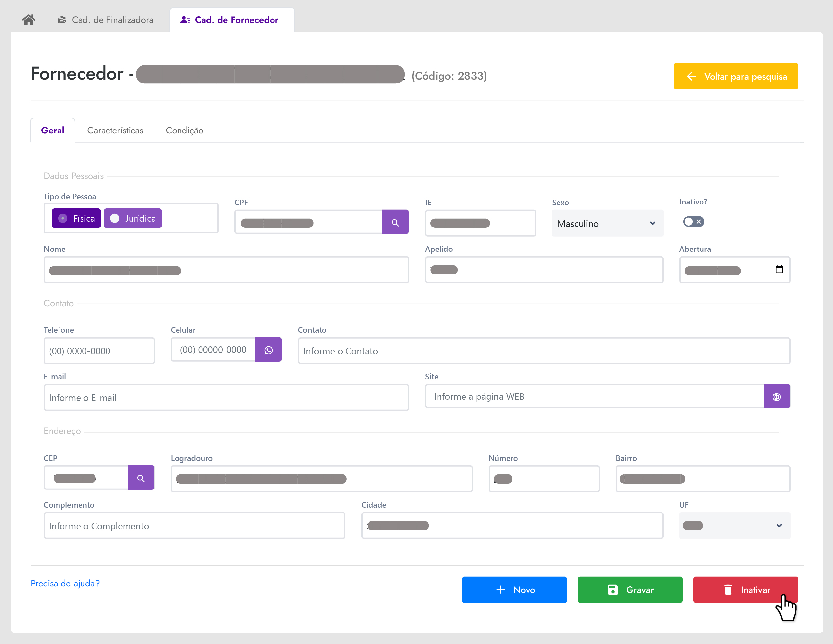Click Voltar para pesquisa button
The height and width of the screenshot is (644, 833).
click(x=735, y=77)
